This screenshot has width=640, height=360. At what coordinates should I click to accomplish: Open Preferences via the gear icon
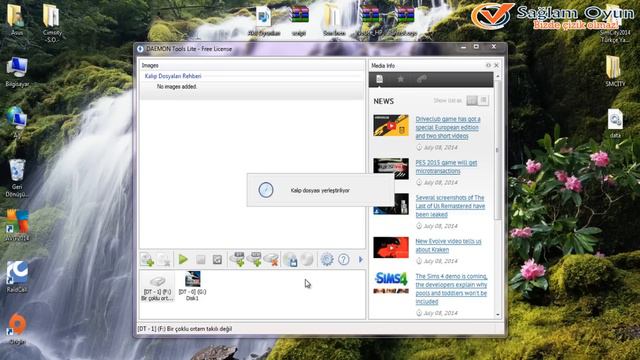point(327,259)
